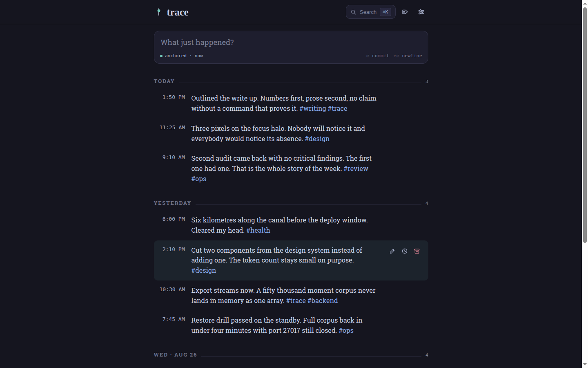Click the WED · AUG 26 section header
The width and height of the screenshot is (588, 368).
pyautogui.click(x=175, y=355)
